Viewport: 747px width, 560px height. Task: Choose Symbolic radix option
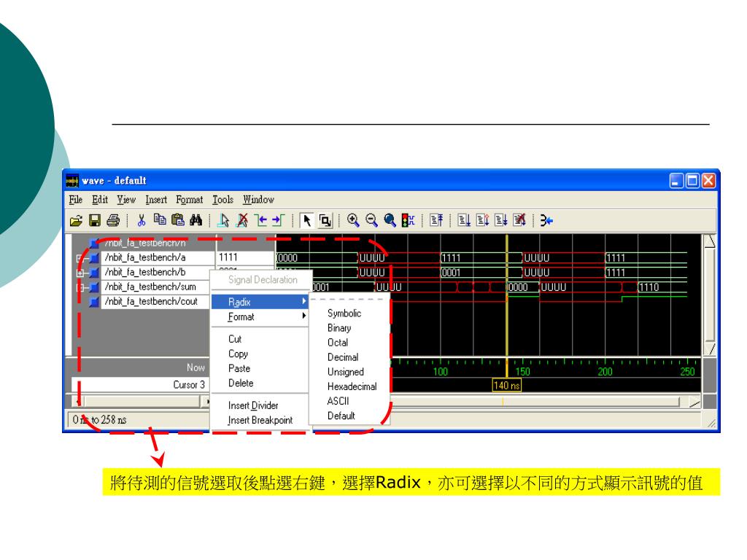coord(344,314)
